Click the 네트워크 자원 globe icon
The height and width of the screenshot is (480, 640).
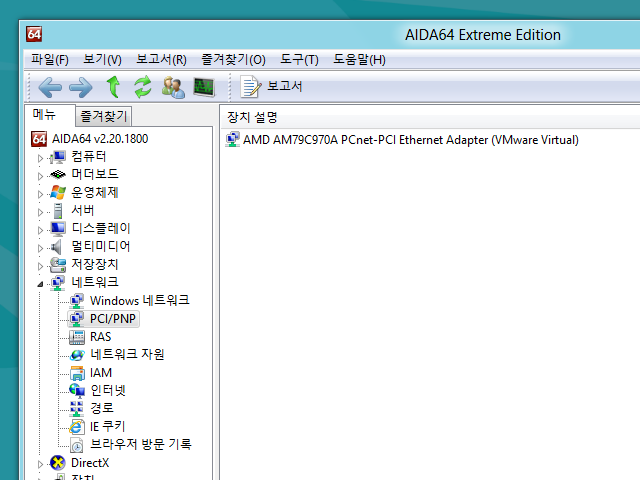76,355
